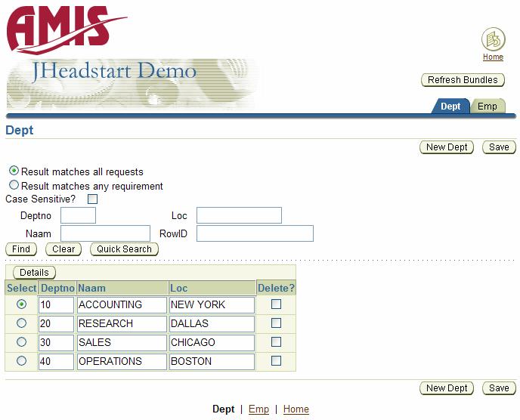Select 'Result matches any requirement' radio
Viewport: 520px width, 420px height.
pos(14,184)
